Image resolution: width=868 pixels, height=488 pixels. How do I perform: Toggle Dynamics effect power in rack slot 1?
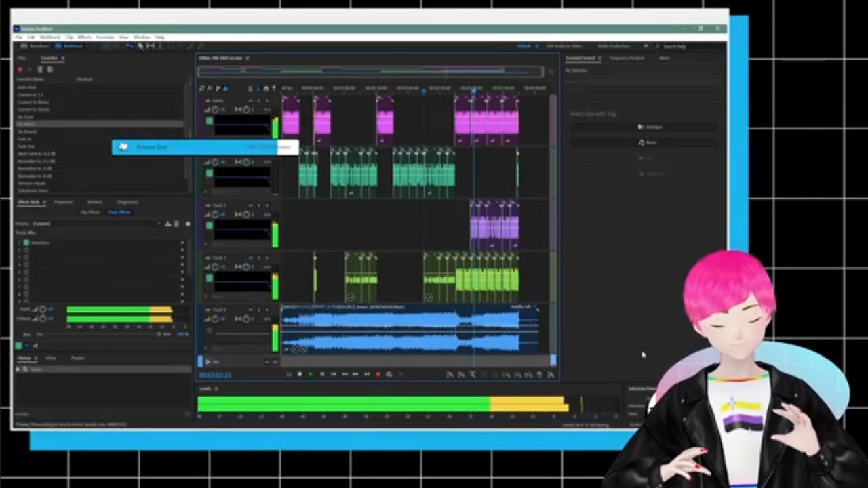[26, 243]
